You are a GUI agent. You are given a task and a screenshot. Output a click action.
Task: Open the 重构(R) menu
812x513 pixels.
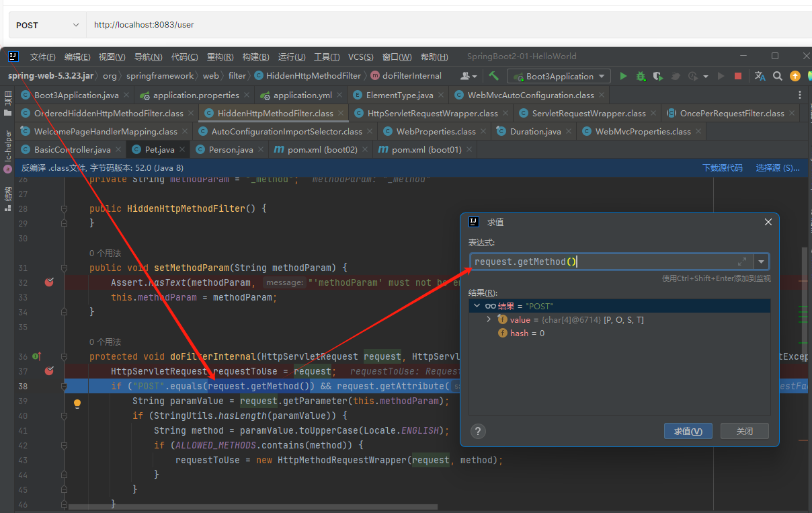220,57
